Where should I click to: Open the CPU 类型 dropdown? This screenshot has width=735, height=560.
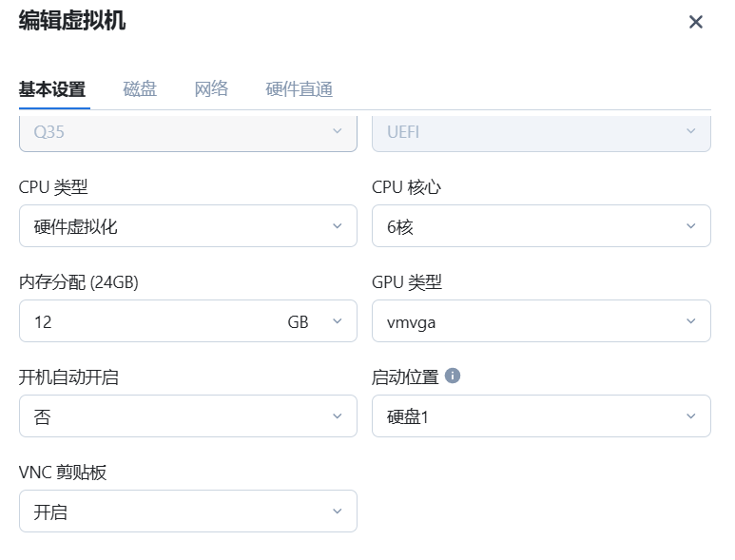pos(187,226)
